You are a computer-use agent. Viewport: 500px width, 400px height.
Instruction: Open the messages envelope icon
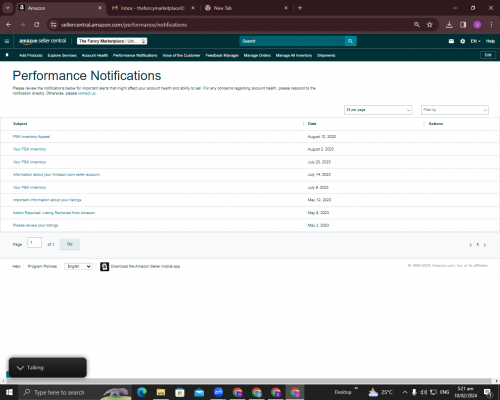tap(451, 41)
